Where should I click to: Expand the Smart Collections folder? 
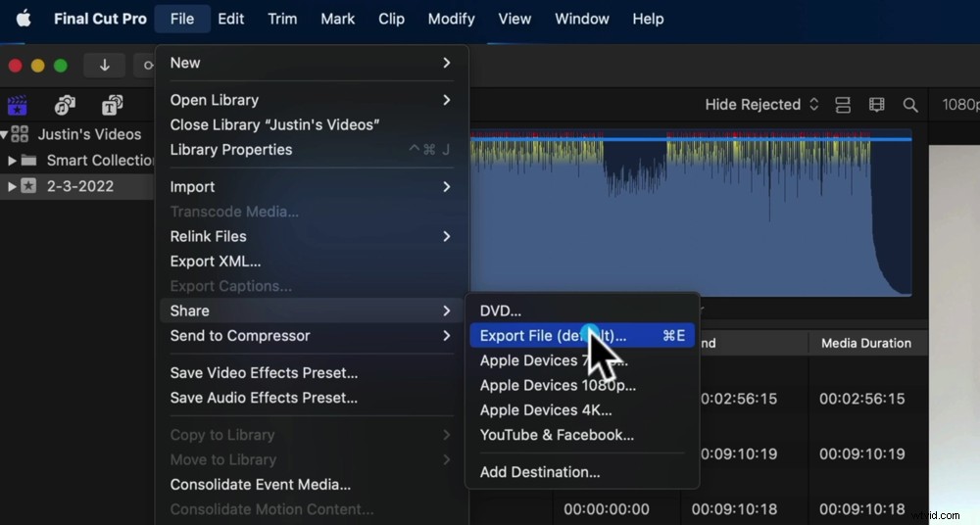[11, 161]
